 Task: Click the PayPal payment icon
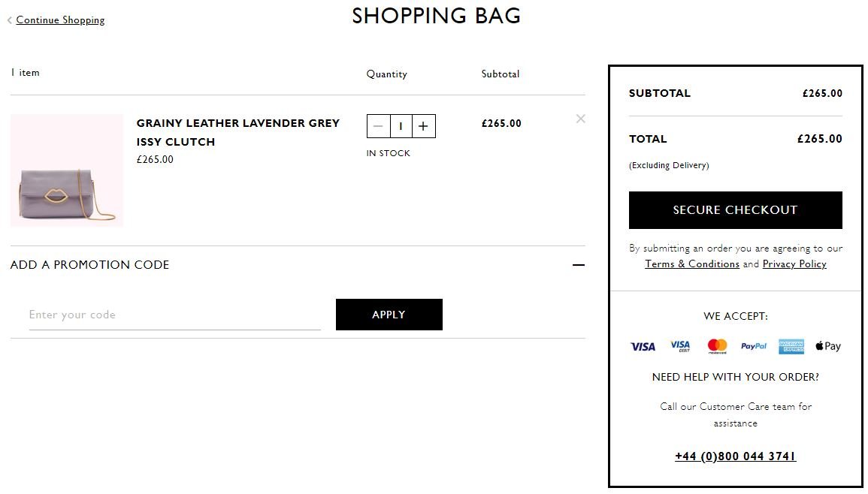[x=754, y=346]
